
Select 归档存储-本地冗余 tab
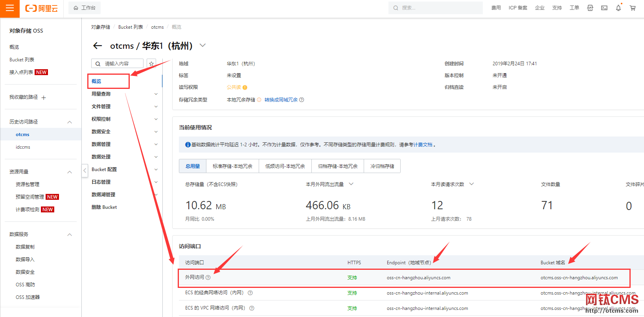tap(338, 166)
